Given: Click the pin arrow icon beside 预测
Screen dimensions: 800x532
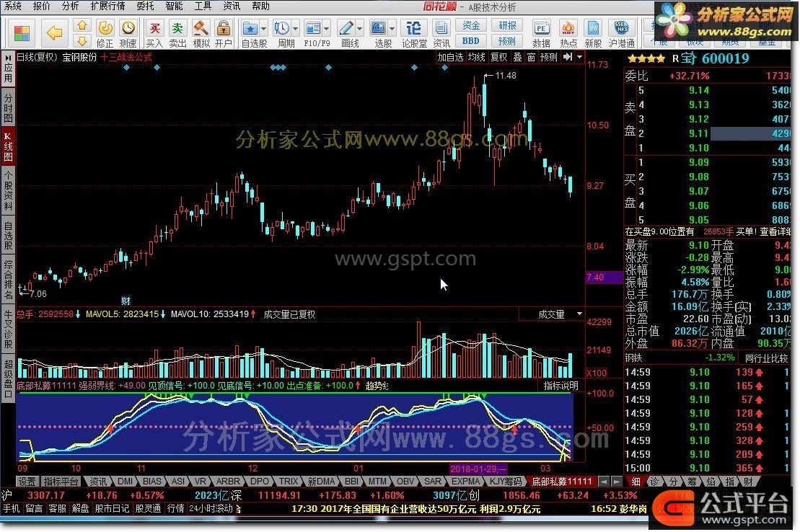Looking at the screenshot, I should click(x=567, y=57).
